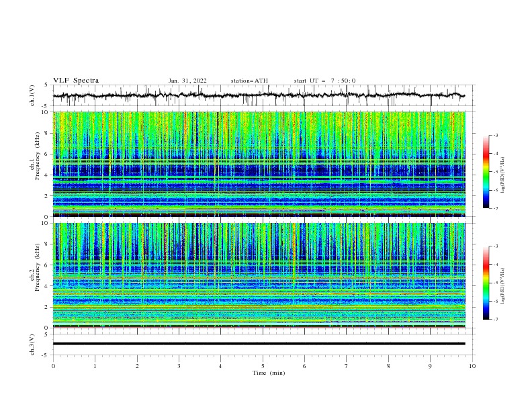
Task: Click the "4" kHz tick of ch.2 spectrogram
Action: point(47,286)
